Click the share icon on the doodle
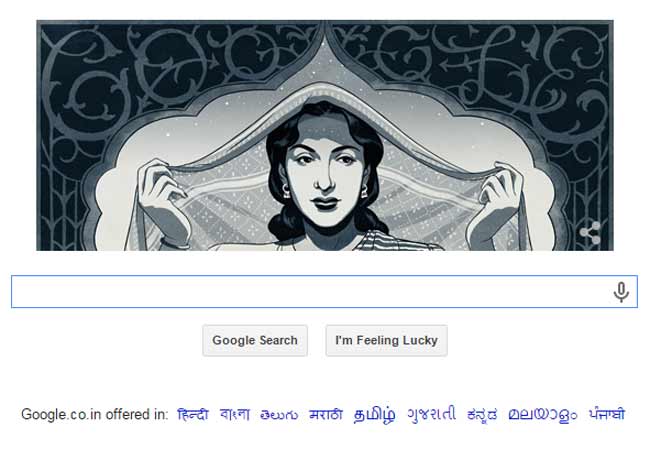The height and width of the screenshot is (449, 650). pyautogui.click(x=590, y=233)
